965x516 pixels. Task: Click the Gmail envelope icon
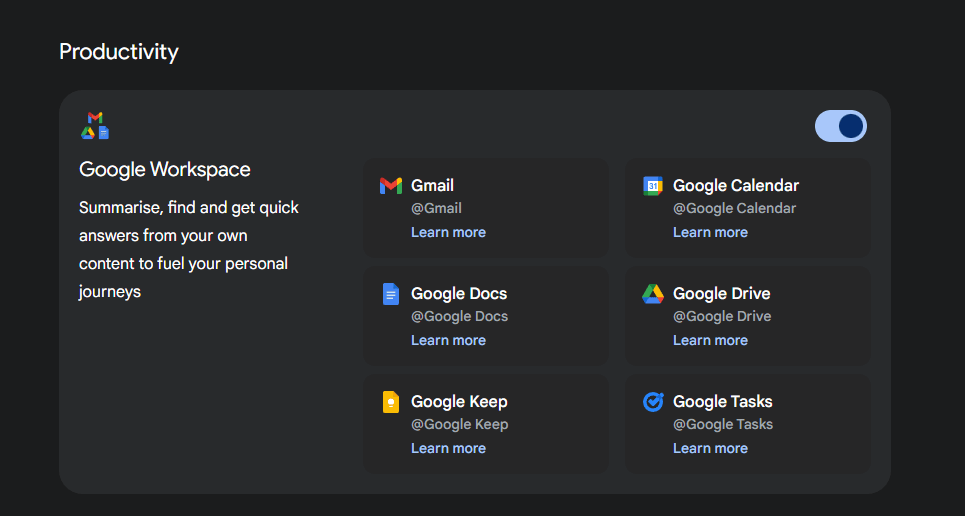pyautogui.click(x=391, y=185)
